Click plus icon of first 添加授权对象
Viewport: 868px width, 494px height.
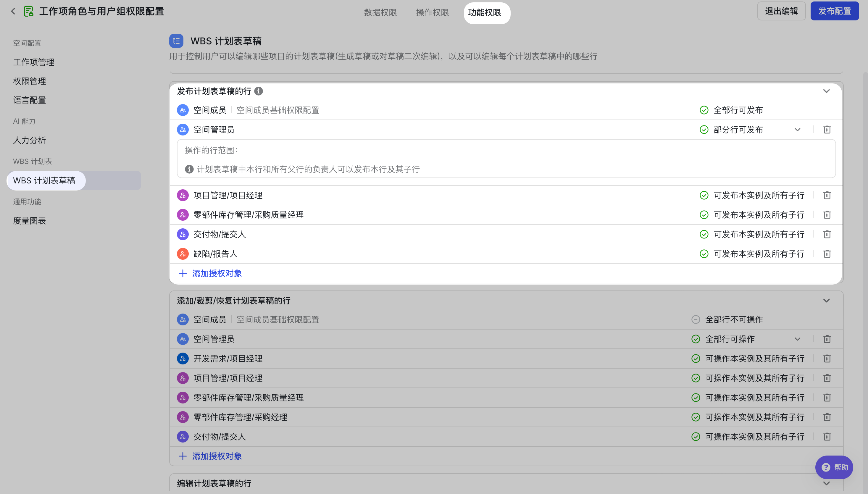(183, 273)
